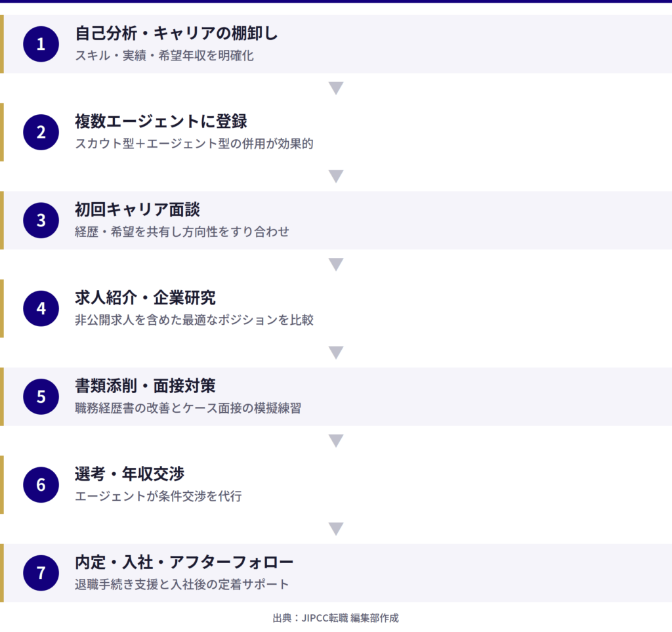Click the 初回キャリア面談 heading
This screenshot has height=632, width=672.
point(137,210)
